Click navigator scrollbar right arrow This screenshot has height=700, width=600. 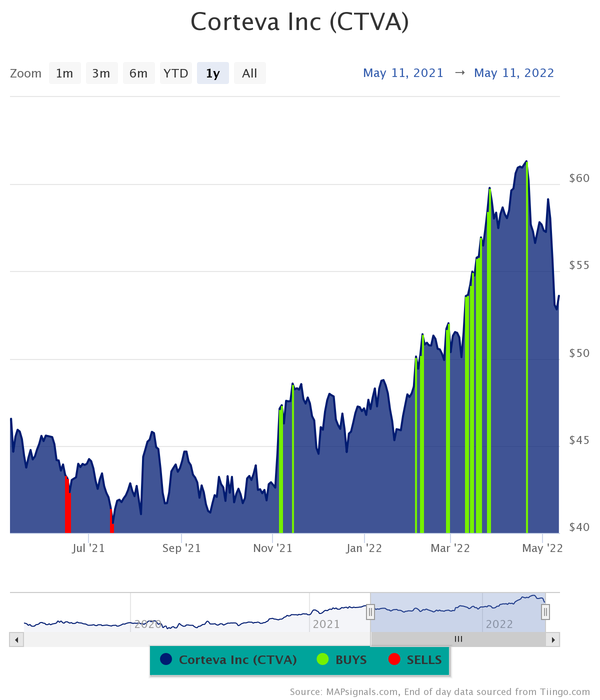tap(553, 639)
